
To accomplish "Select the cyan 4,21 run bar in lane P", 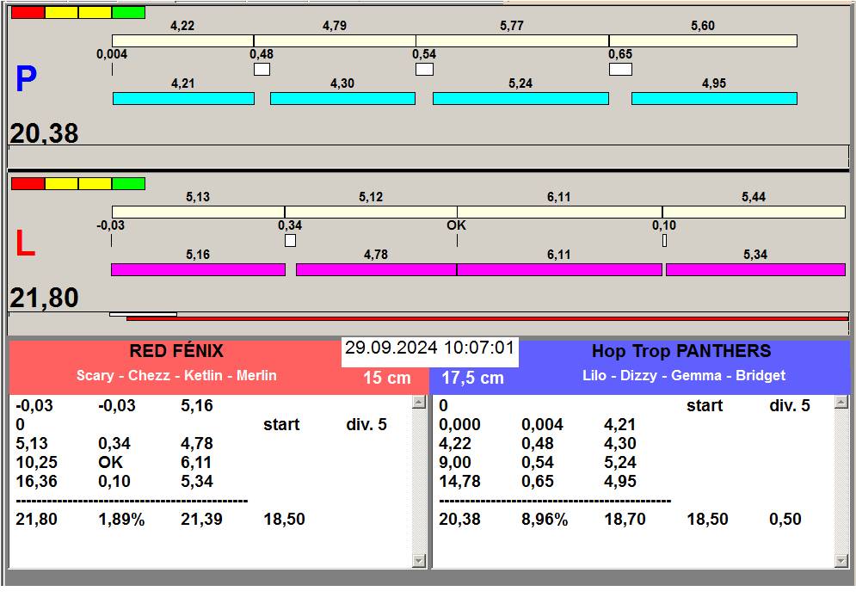I will [183, 99].
